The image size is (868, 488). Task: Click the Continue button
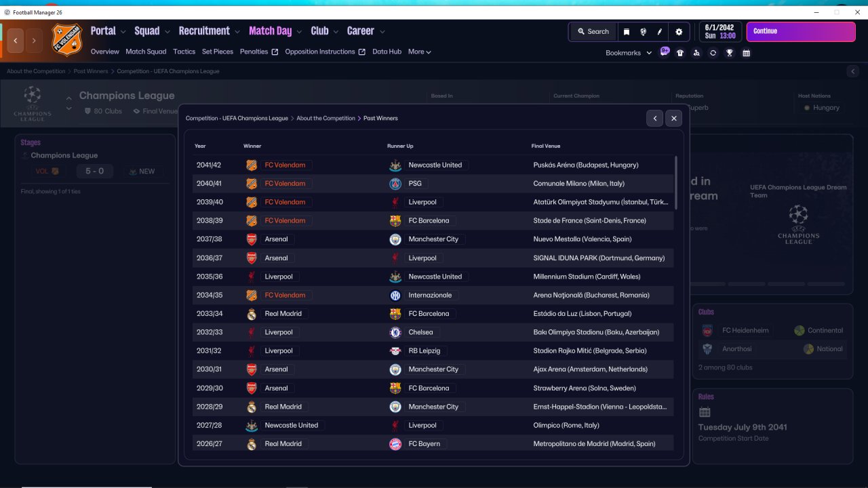(x=801, y=32)
